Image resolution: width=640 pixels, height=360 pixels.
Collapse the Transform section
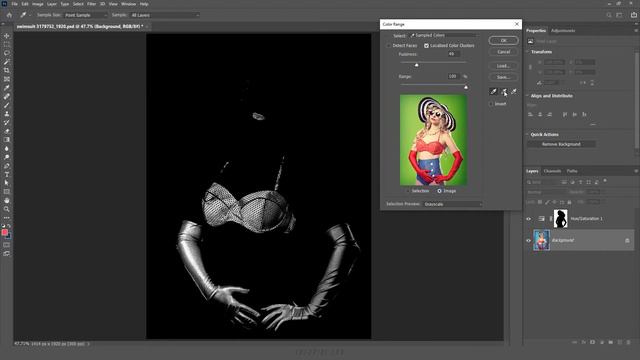527,52
